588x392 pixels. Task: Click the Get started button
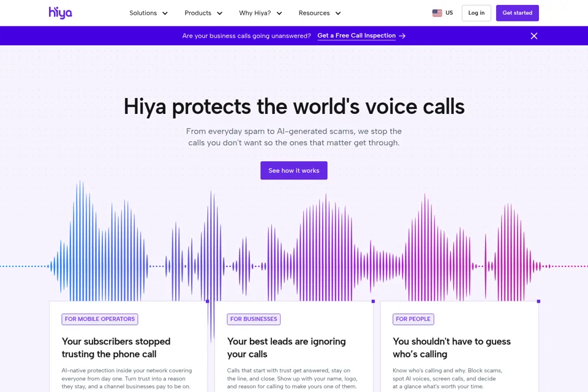pos(517,13)
